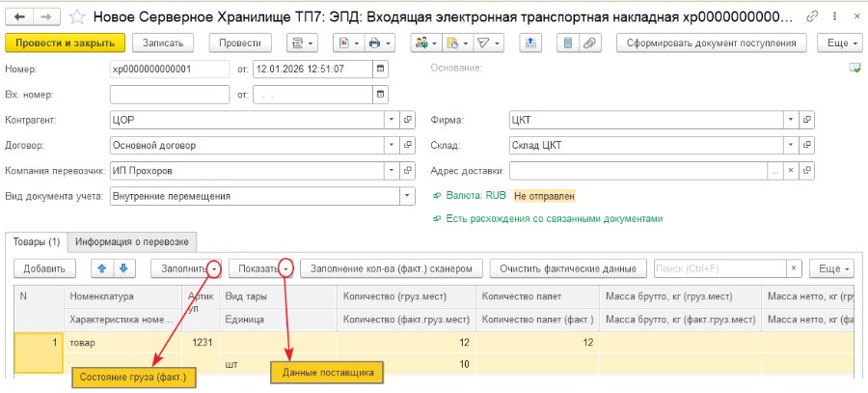The width and height of the screenshot is (868, 393).
Task: Add document to favorites with star icon
Action: coord(77,17)
